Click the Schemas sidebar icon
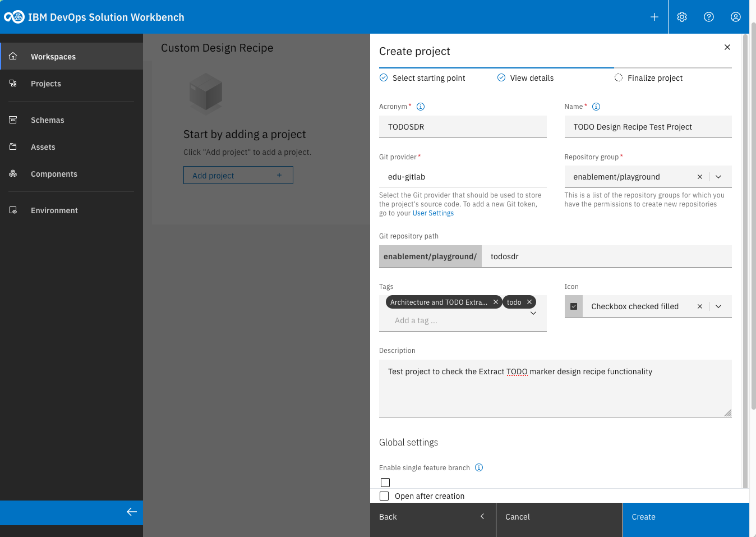The height and width of the screenshot is (537, 756). tap(13, 120)
